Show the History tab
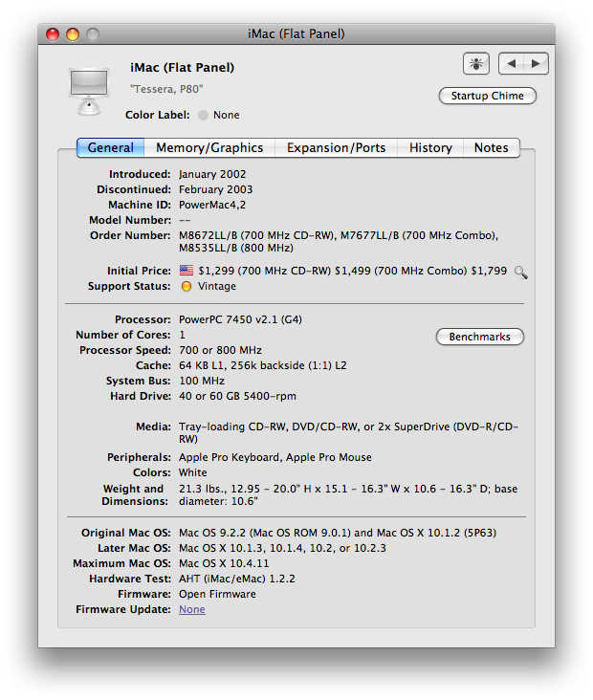 (x=430, y=148)
